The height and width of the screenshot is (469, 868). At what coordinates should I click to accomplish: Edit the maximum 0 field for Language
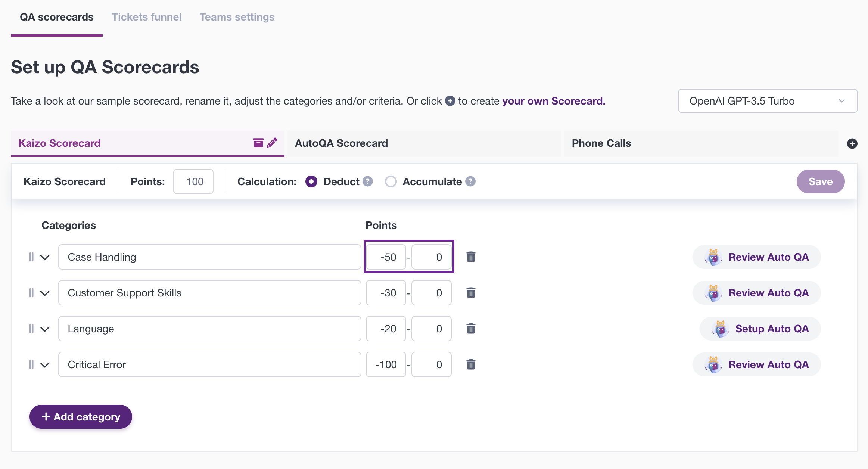[x=432, y=329]
